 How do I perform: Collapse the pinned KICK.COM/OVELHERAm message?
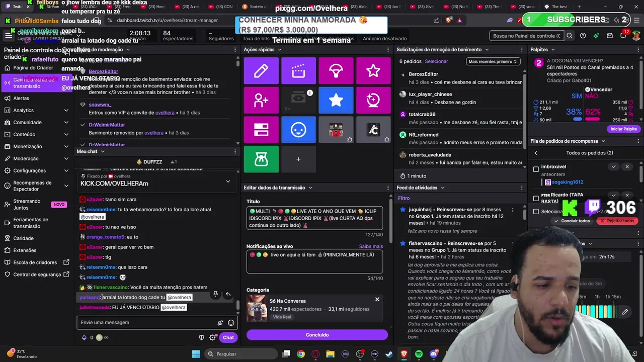[x=228, y=182]
